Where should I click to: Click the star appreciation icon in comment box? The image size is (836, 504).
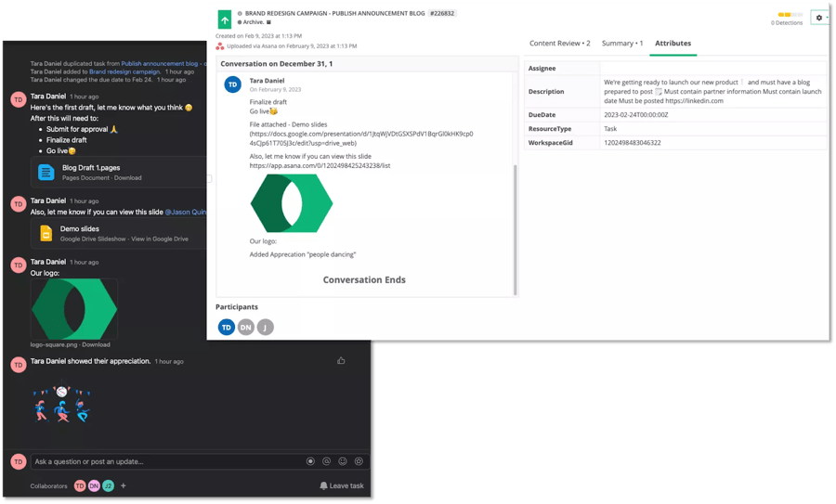359,461
